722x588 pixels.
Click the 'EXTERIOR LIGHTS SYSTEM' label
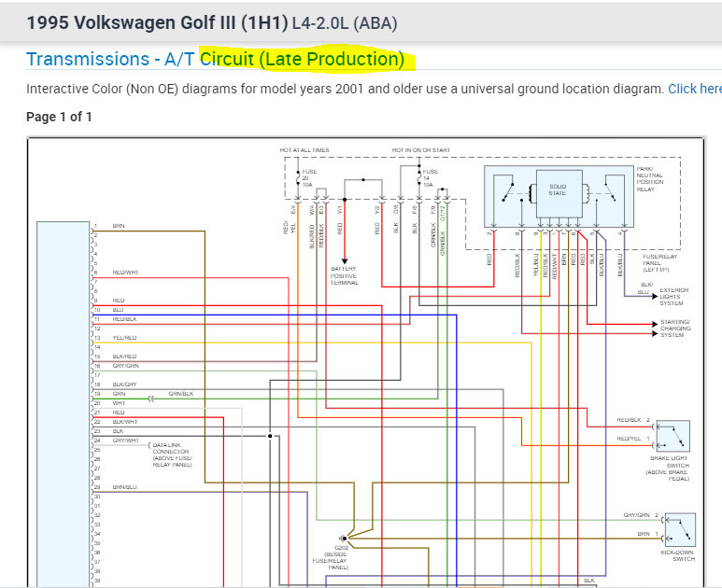pyautogui.click(x=674, y=296)
